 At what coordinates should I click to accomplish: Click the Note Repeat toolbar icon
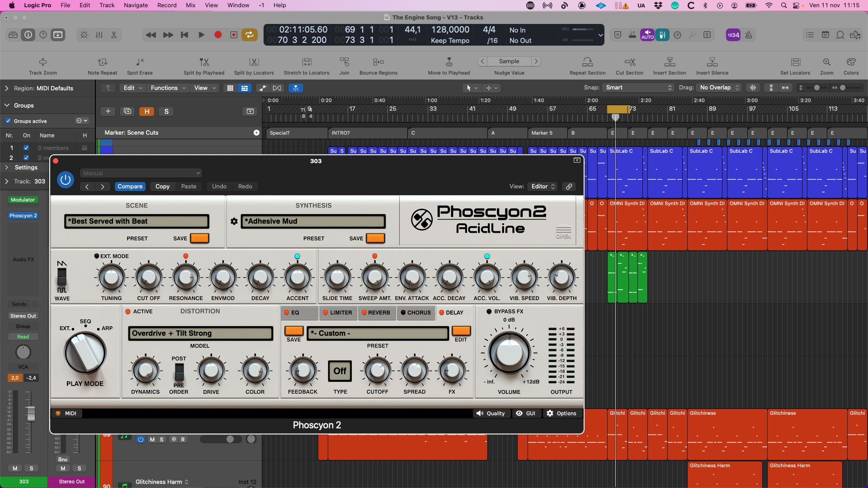coord(103,66)
